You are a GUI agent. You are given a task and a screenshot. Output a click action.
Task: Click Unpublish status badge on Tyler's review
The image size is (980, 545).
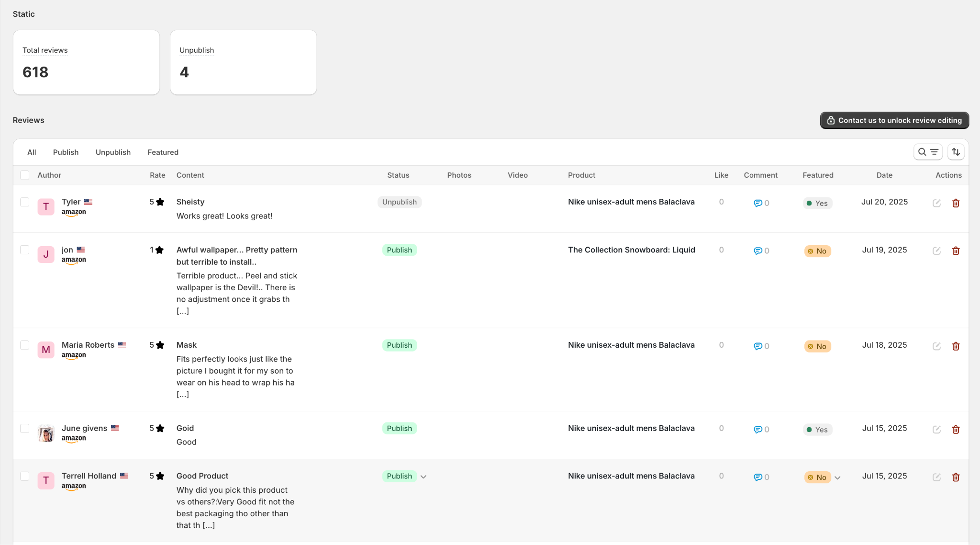[399, 202]
